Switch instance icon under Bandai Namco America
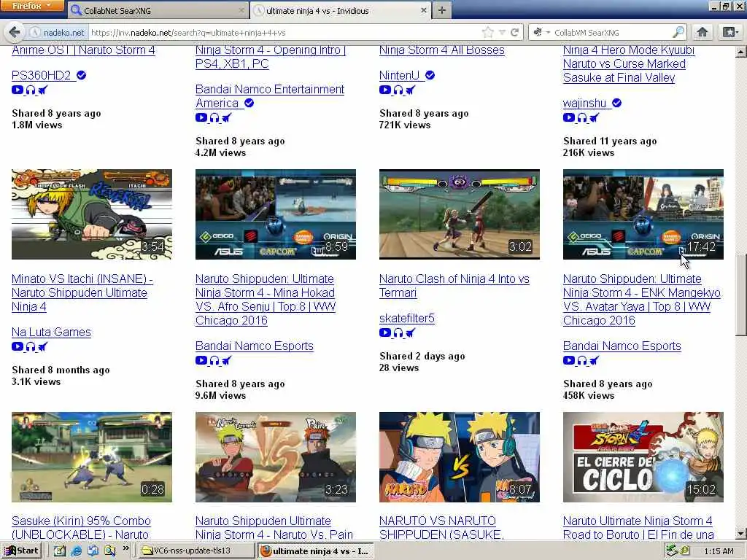This screenshot has height=560, width=747. (x=226, y=117)
